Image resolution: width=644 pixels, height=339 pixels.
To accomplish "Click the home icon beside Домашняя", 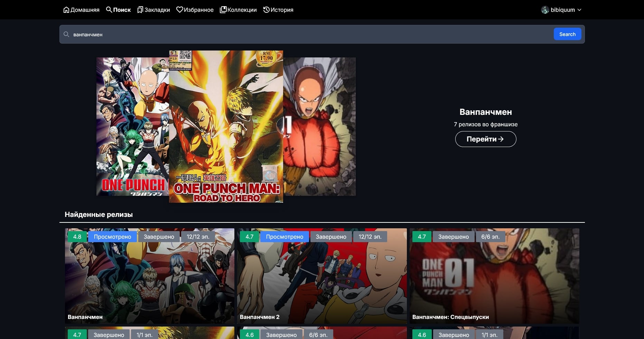I will 66,10.
